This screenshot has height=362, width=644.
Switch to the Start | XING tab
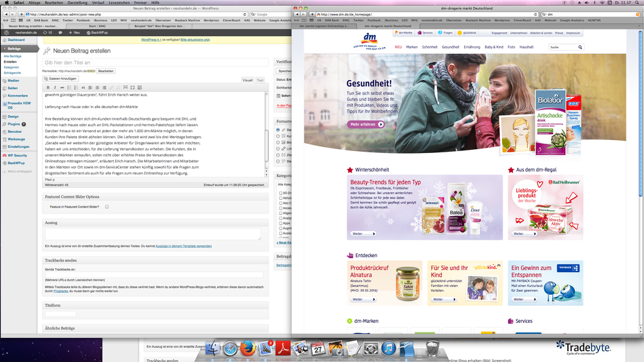[x=97, y=26]
